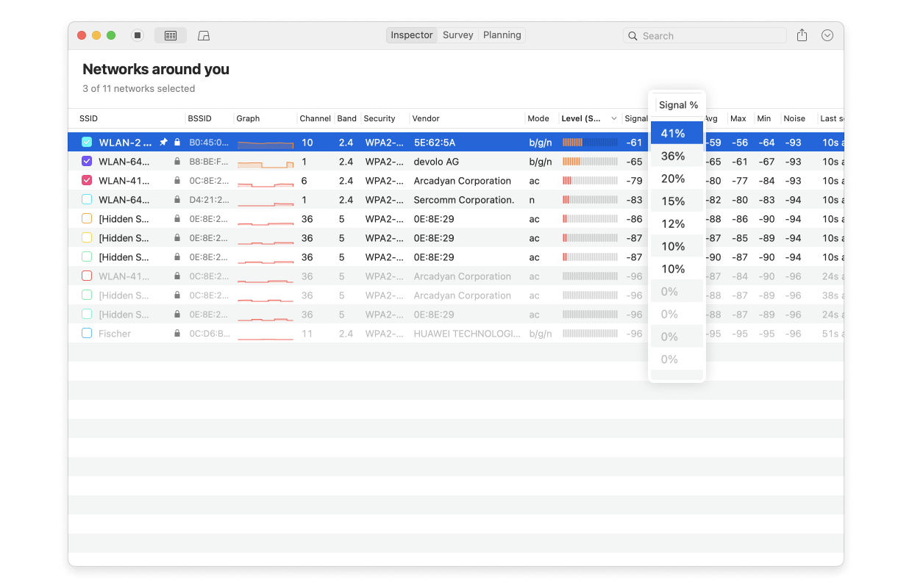912x588 pixels.
Task: Enable the Fischer network checkbox
Action: click(87, 334)
